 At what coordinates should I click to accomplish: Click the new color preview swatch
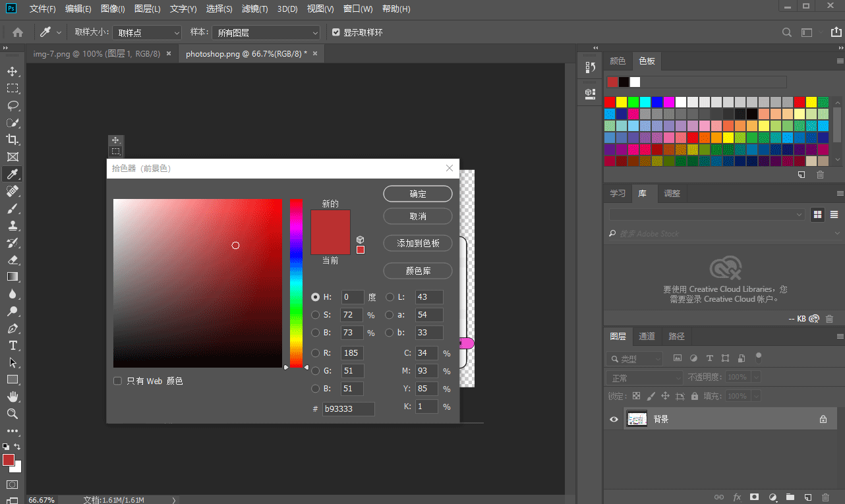[x=330, y=221]
